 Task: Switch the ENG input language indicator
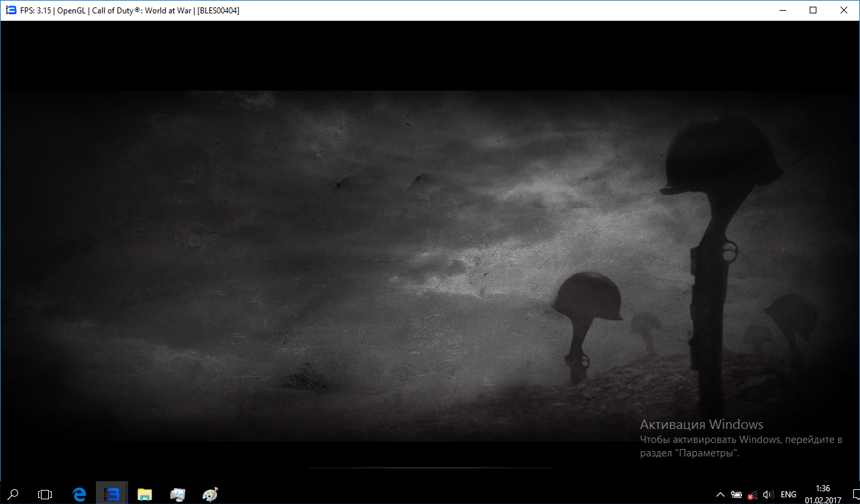pos(789,495)
